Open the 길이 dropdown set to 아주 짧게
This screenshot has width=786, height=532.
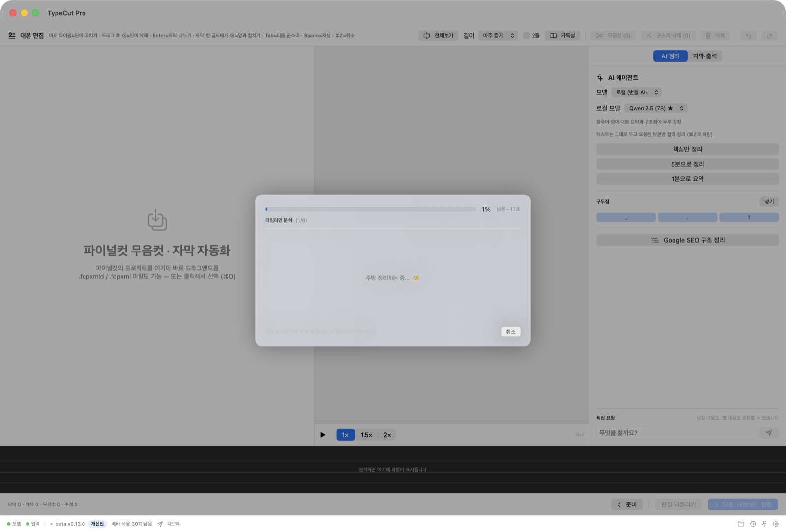[x=498, y=36]
